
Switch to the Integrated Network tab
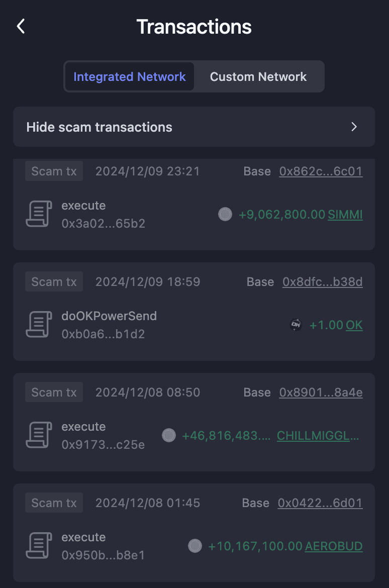[x=130, y=77]
